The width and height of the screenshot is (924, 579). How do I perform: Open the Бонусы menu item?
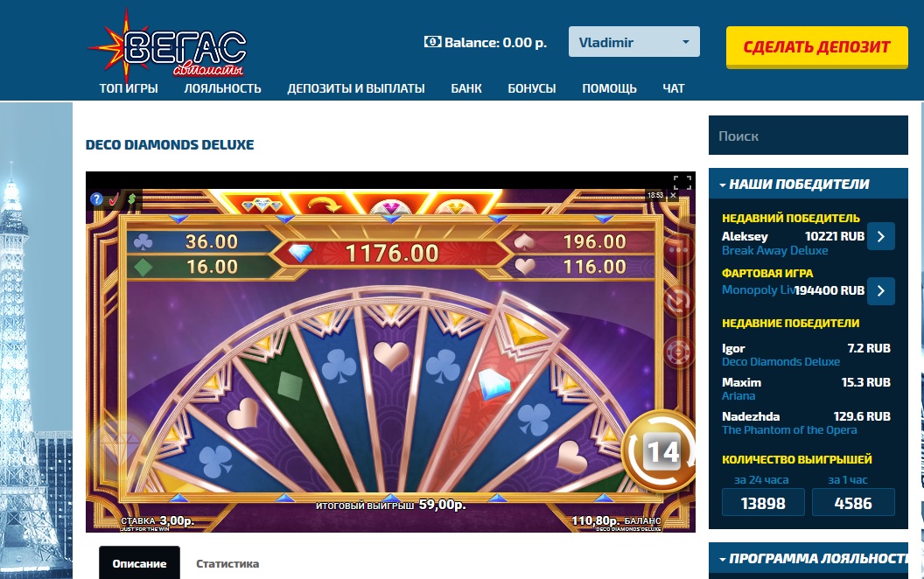(x=531, y=88)
